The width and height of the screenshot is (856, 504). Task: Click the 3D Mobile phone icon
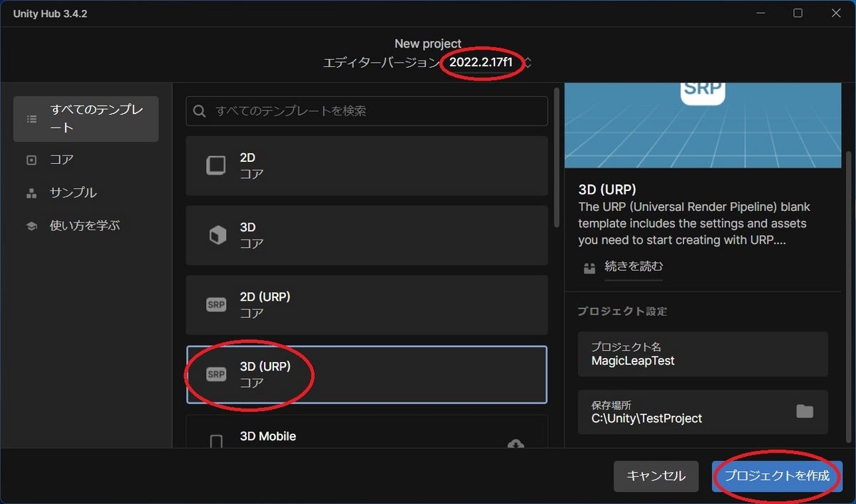(216, 442)
